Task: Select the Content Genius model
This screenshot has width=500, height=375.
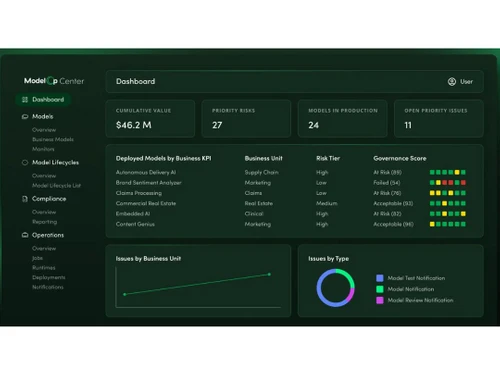Action: (135, 224)
